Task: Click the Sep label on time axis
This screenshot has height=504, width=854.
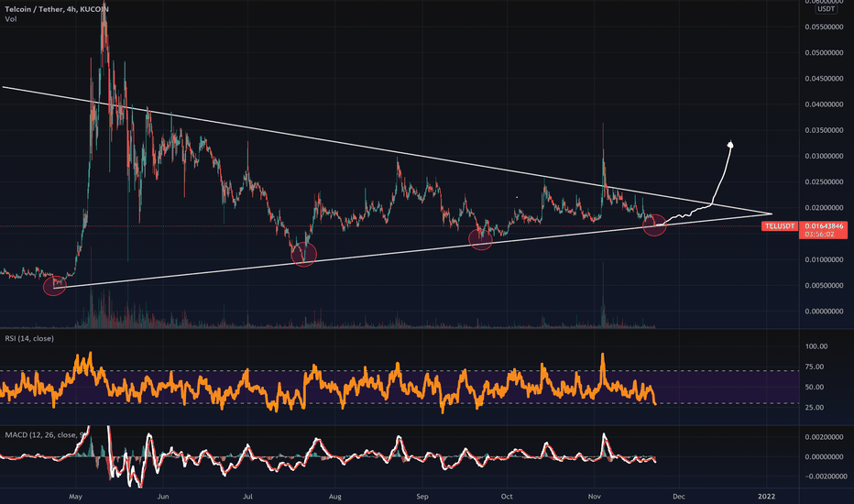Action: click(x=422, y=497)
